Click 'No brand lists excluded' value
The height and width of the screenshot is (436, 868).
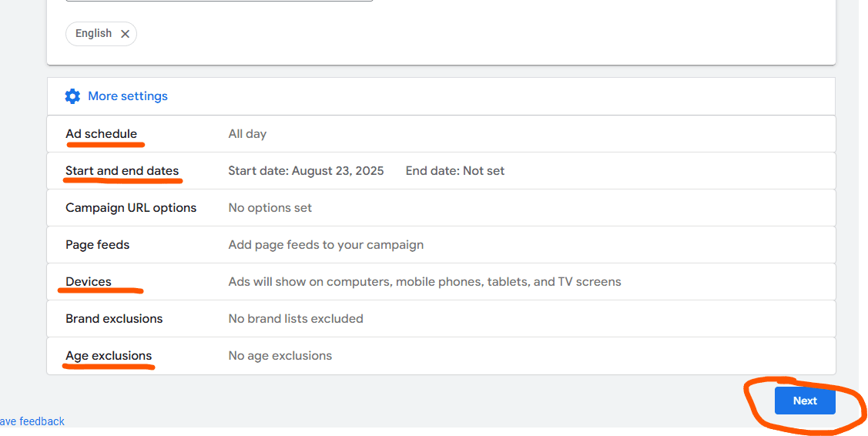pyautogui.click(x=296, y=319)
